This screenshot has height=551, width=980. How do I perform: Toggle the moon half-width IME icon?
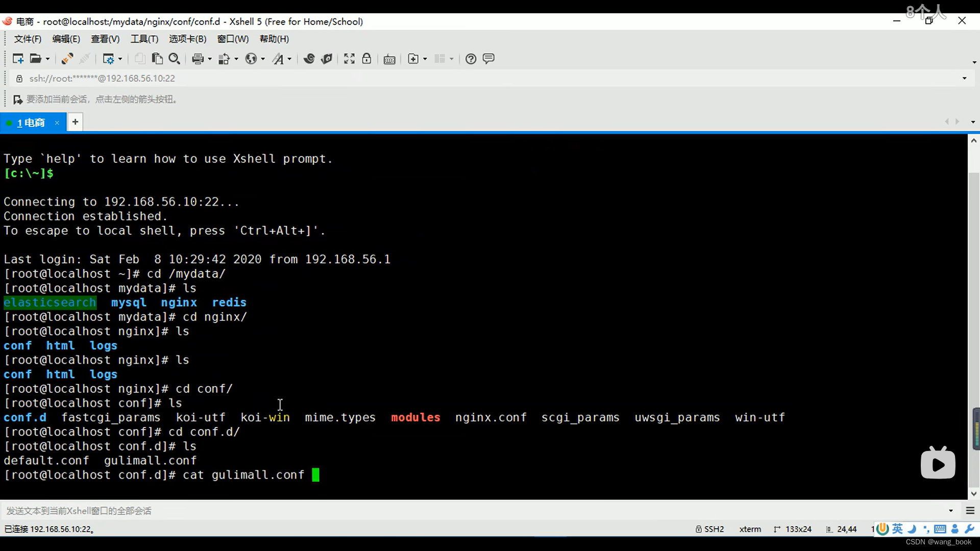coord(912,529)
